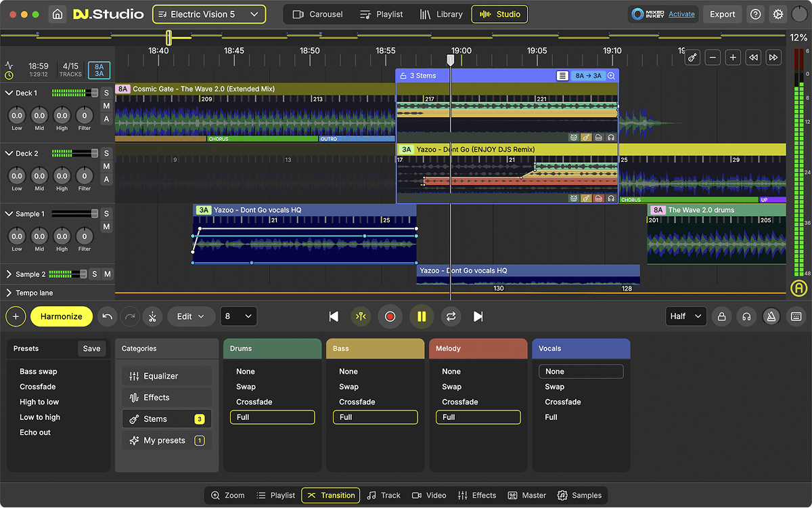The image size is (812, 508).
Task: Switch to Carousel view
Action: click(x=318, y=14)
